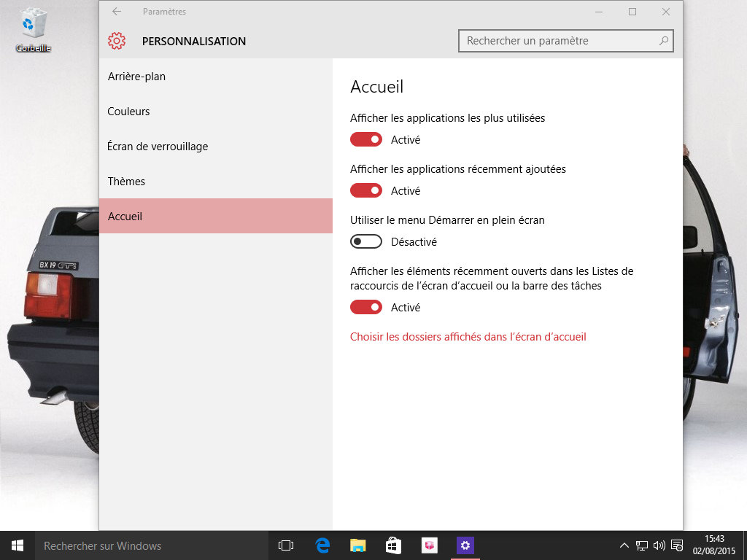Switch to the Couleurs section
747x560 pixels.
128,112
